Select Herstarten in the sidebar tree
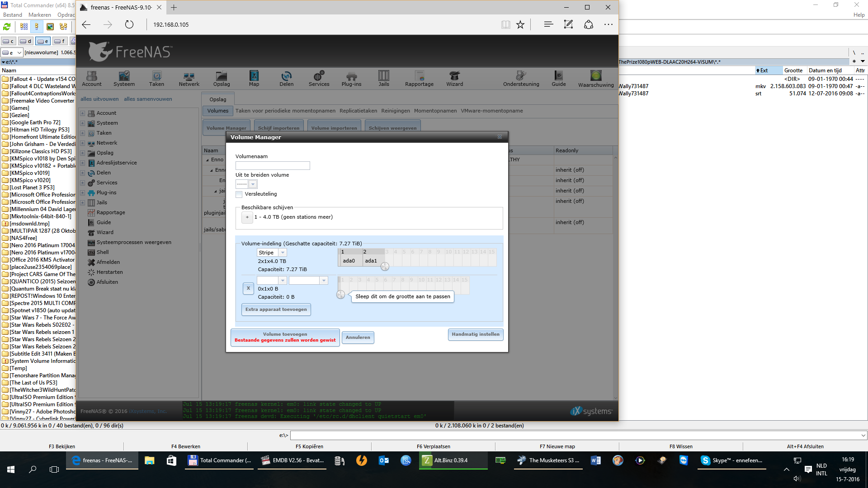Viewport: 868px width, 488px height. [109, 272]
